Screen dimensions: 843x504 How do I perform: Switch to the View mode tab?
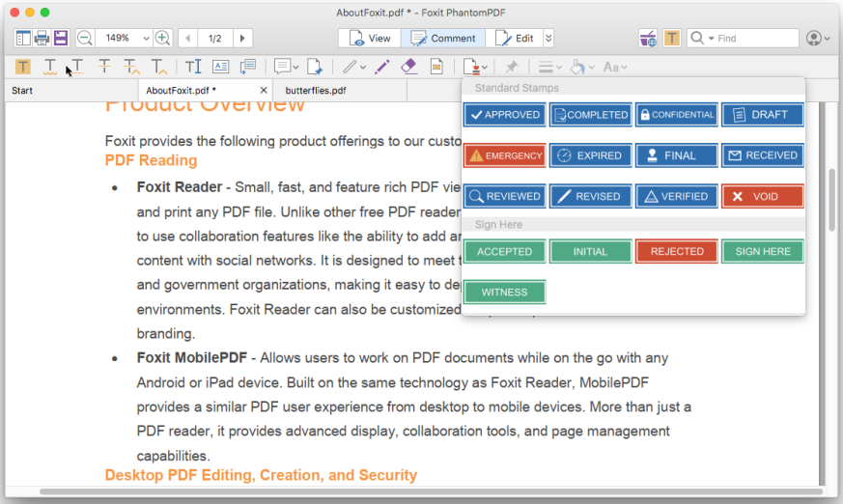[x=370, y=39]
